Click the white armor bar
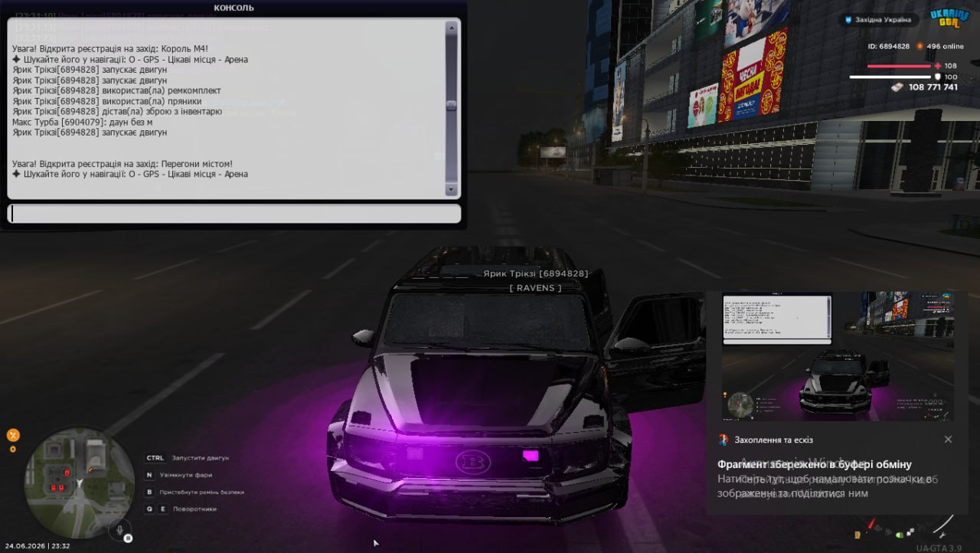The height and width of the screenshot is (553, 980). (890, 77)
